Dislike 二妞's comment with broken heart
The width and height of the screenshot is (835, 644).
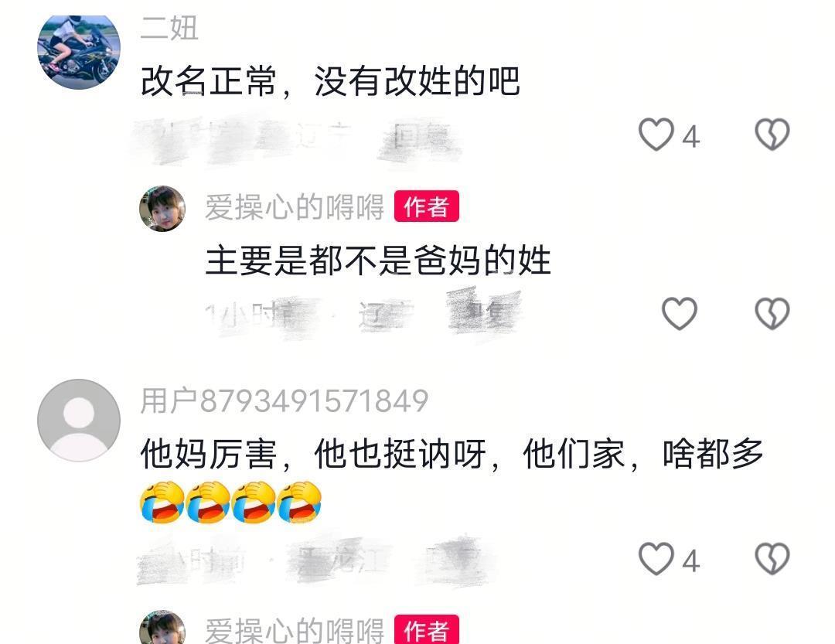[772, 134]
